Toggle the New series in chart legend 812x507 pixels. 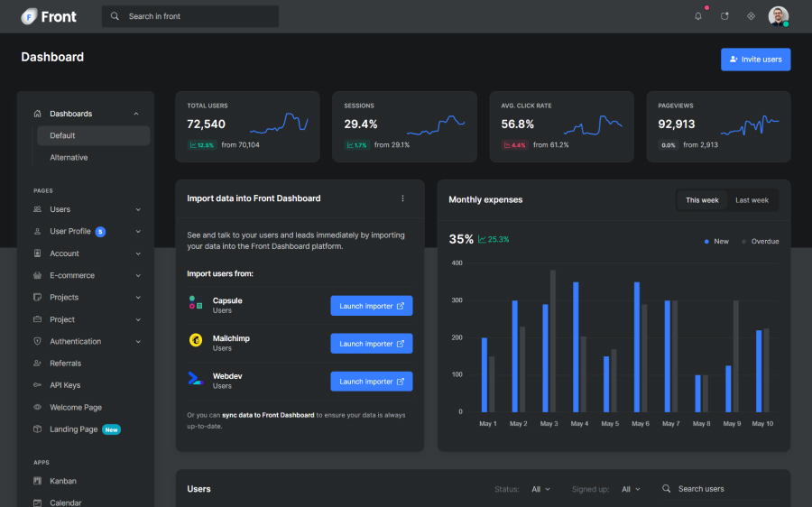pyautogui.click(x=715, y=241)
